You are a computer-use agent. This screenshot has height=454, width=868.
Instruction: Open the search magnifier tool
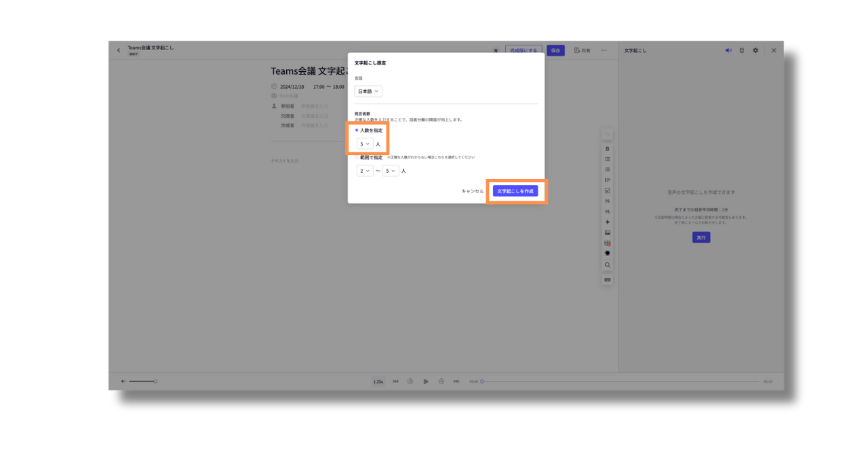608,265
